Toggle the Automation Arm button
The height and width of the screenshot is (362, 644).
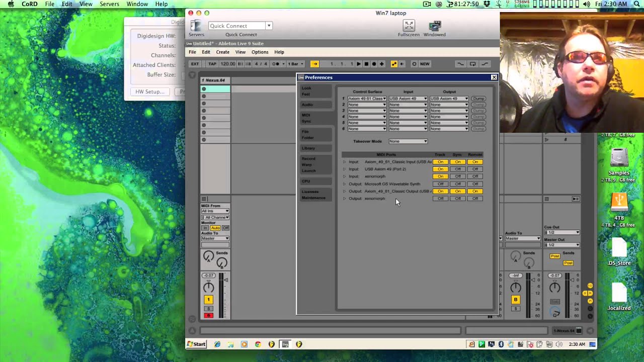click(394, 64)
